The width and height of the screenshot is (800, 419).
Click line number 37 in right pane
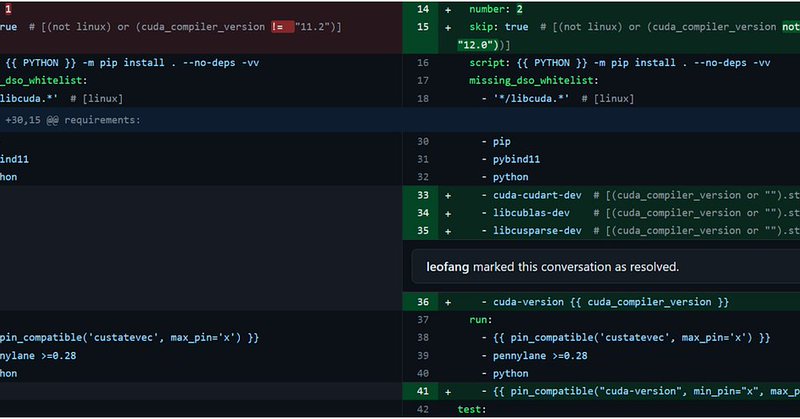pos(423,320)
